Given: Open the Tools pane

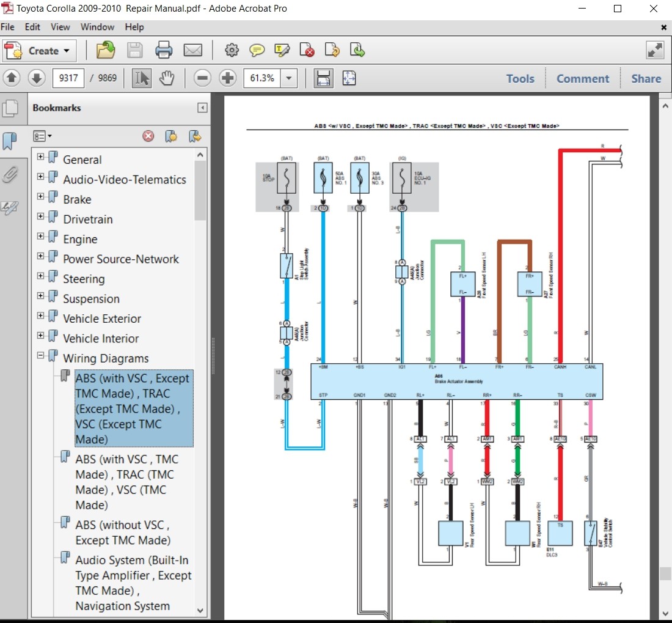Looking at the screenshot, I should [x=520, y=79].
